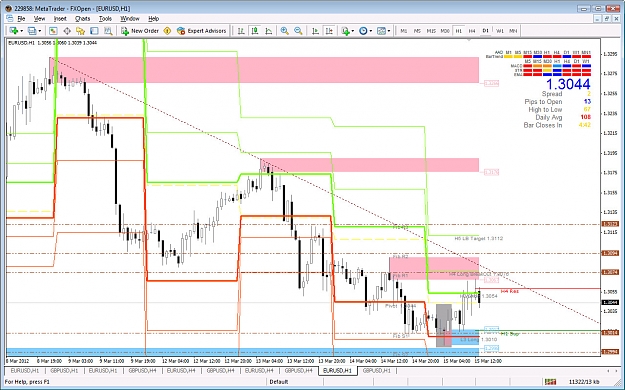The image size is (625, 390).
Task: Open the Templates icon
Action: 381,31
